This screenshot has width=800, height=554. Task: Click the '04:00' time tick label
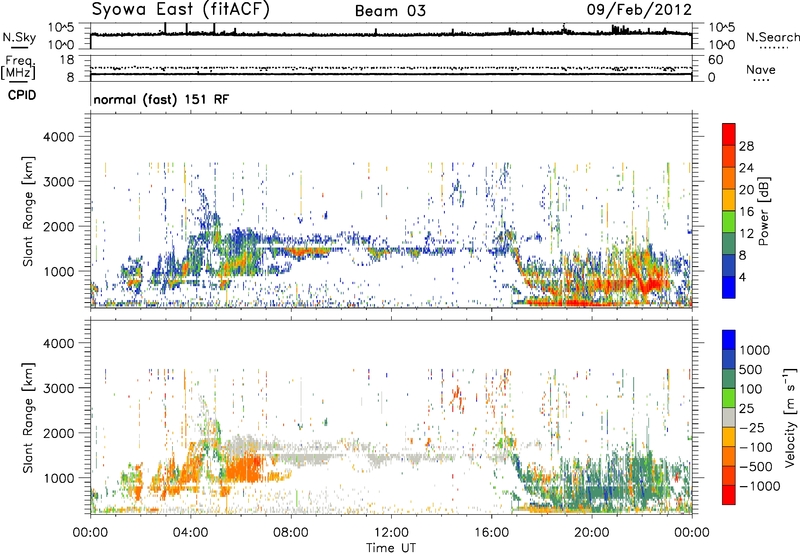pos(190,533)
